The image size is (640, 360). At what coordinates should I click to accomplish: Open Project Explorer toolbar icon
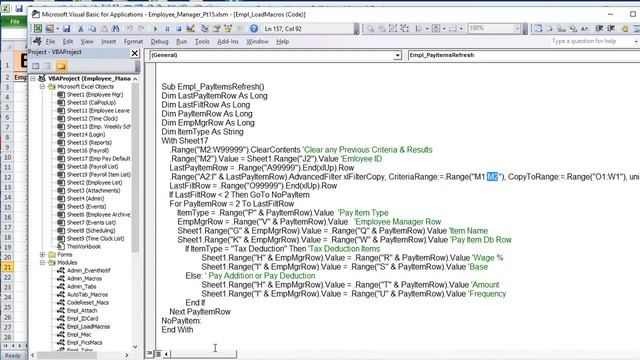[x=205, y=28]
